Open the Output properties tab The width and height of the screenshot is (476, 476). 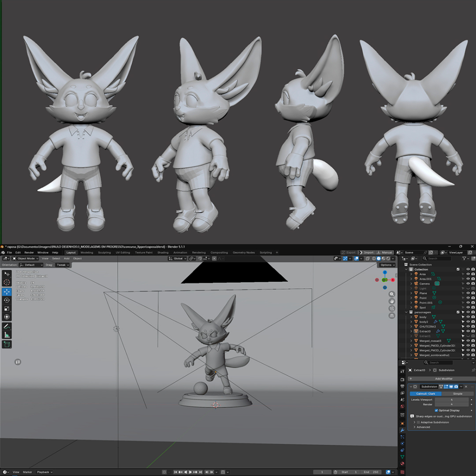click(x=402, y=386)
